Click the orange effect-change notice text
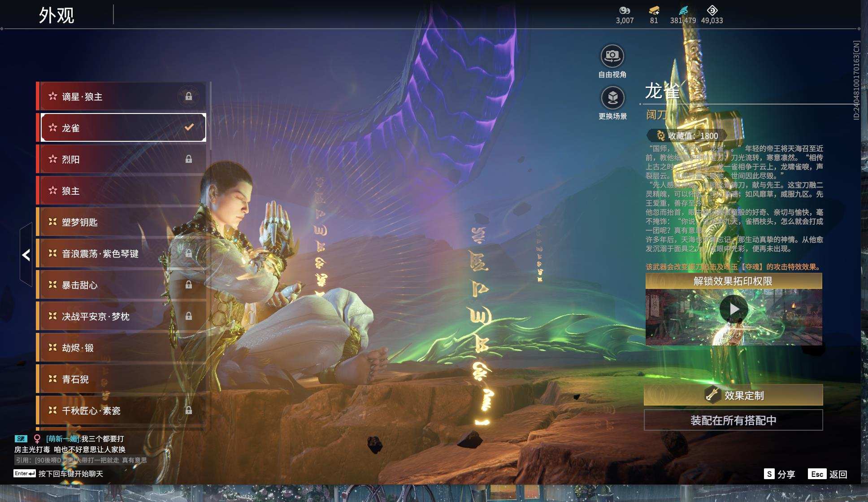Screen dimensions: 868x502 tap(733, 267)
